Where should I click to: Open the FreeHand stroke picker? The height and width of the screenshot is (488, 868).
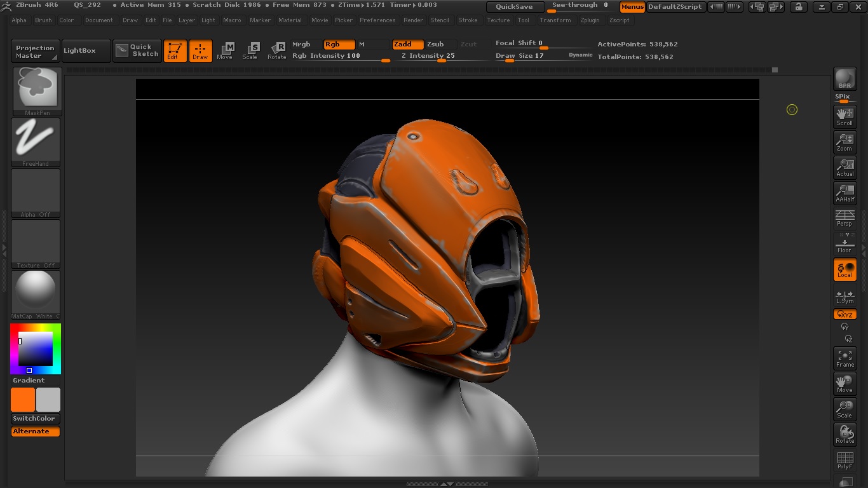pyautogui.click(x=36, y=142)
